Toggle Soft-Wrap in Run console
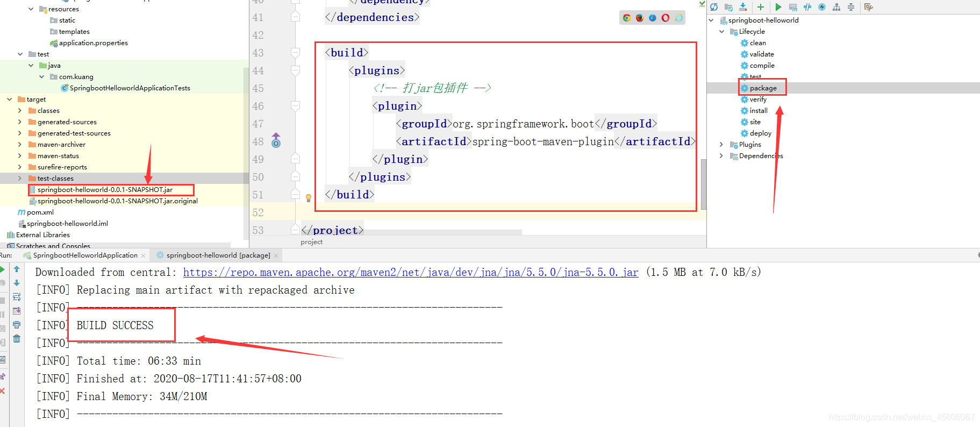Image resolution: width=980 pixels, height=427 pixels. pos(17,297)
